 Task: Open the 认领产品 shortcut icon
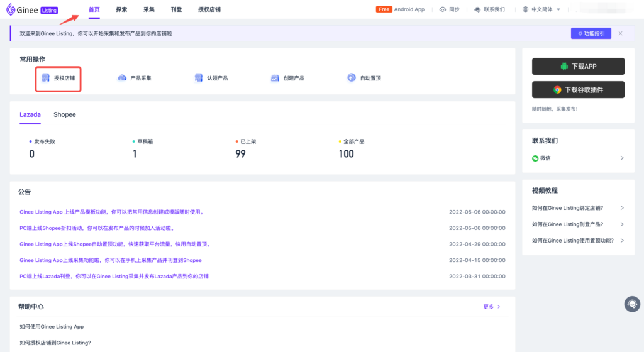[198, 78]
